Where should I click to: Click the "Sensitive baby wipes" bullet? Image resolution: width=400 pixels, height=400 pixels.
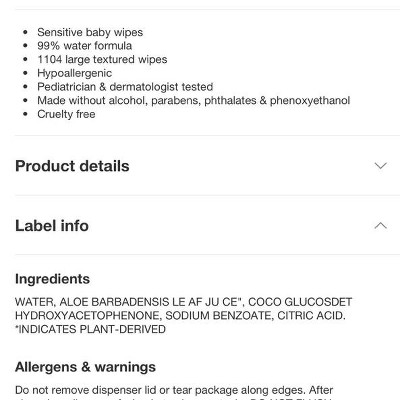tap(90, 32)
